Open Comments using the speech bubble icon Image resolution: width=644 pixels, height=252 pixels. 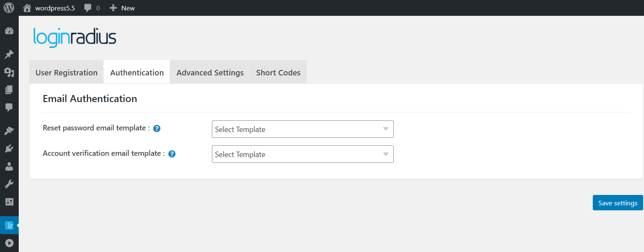[9, 107]
